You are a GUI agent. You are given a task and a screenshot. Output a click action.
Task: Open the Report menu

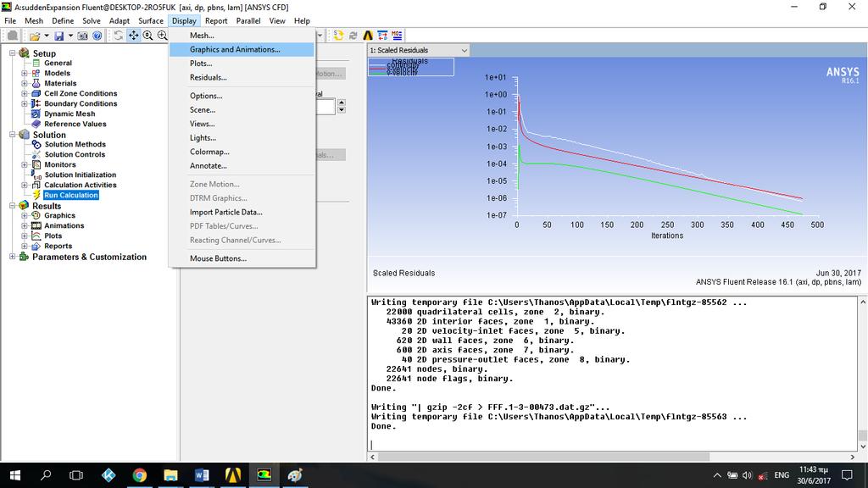[x=216, y=21]
